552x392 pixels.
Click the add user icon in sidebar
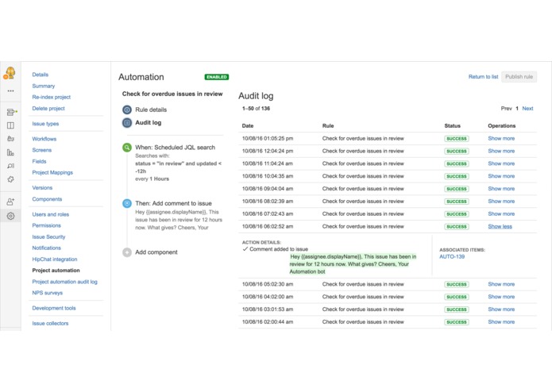[x=10, y=202]
